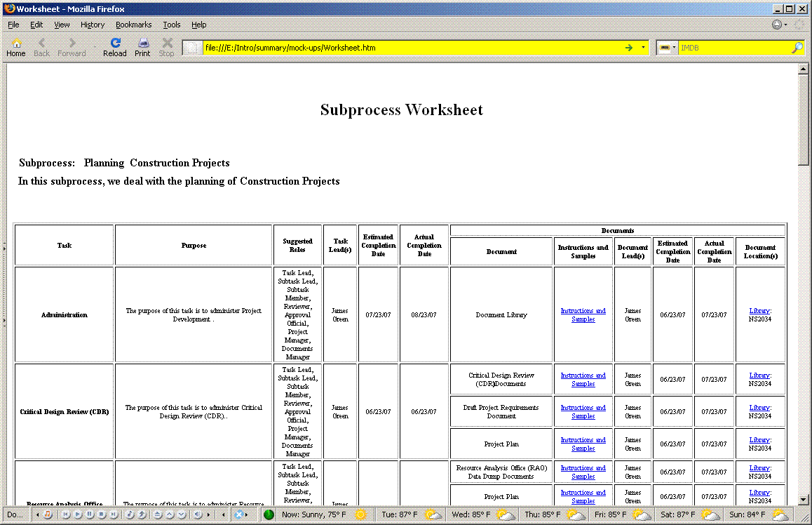Click Fri: 85° F forecast

pos(610,514)
